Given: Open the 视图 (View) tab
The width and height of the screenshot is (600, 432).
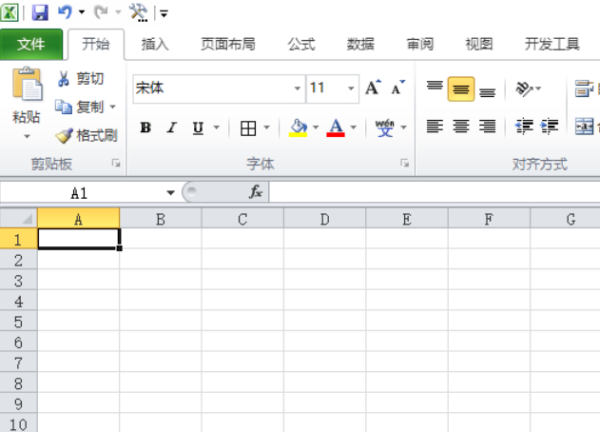Looking at the screenshot, I should coord(479,44).
